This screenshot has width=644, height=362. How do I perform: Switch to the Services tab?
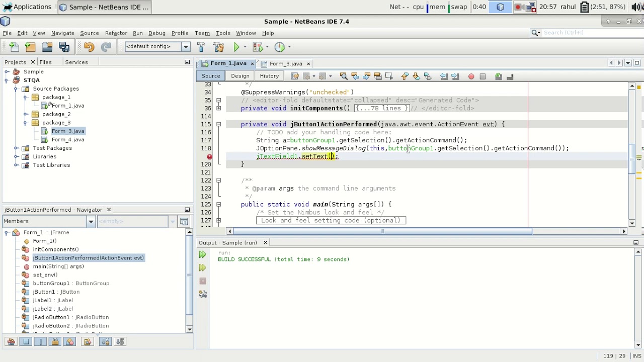tap(76, 62)
